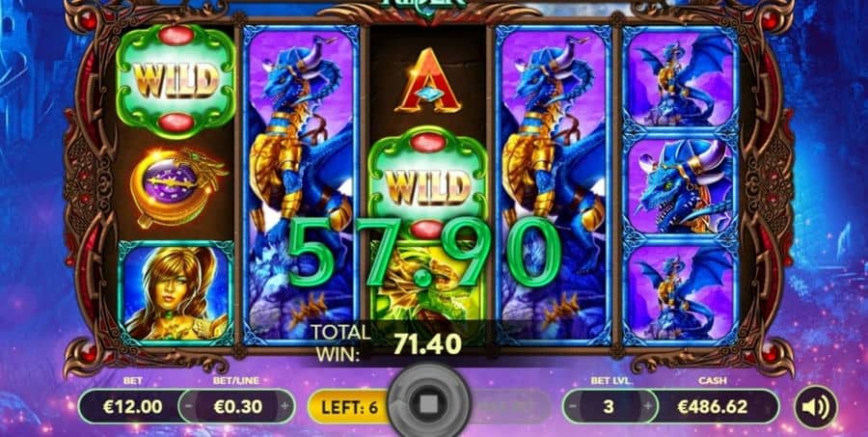868x437 pixels.
Task: Decrease bet per line with minus
Action: click(189, 406)
